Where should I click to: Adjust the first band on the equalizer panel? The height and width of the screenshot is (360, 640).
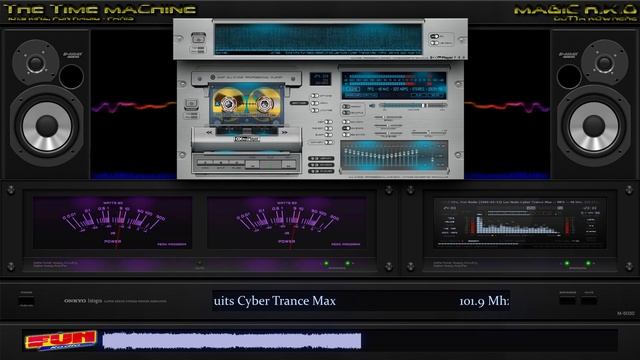pos(345,152)
